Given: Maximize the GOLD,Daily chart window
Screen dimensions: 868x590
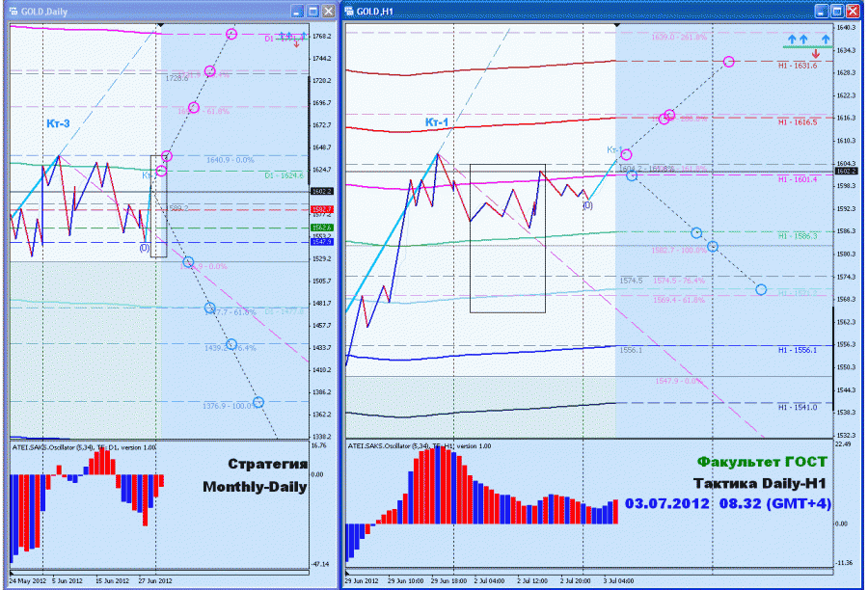Looking at the screenshot, I should tap(312, 11).
